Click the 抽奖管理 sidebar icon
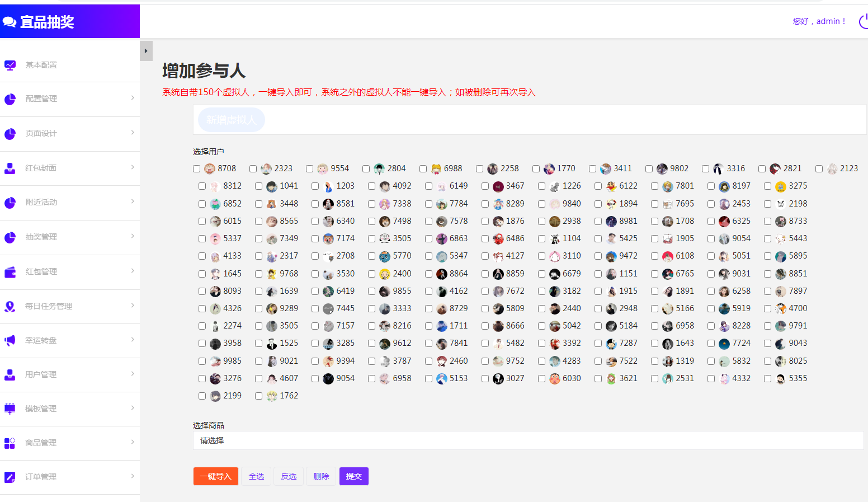This screenshot has width=868, height=502. [10, 237]
